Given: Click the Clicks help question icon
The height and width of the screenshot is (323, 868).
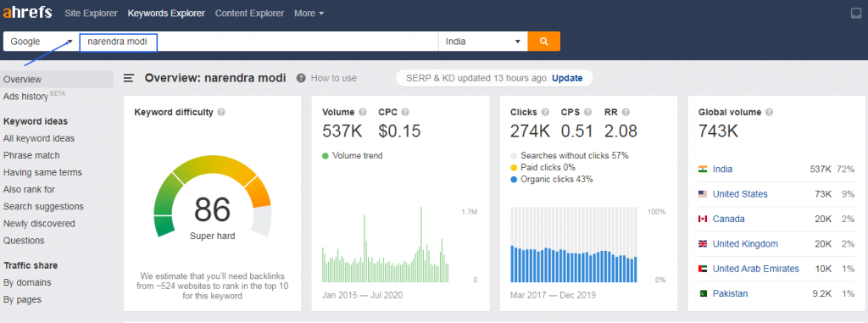Looking at the screenshot, I should coord(545,112).
